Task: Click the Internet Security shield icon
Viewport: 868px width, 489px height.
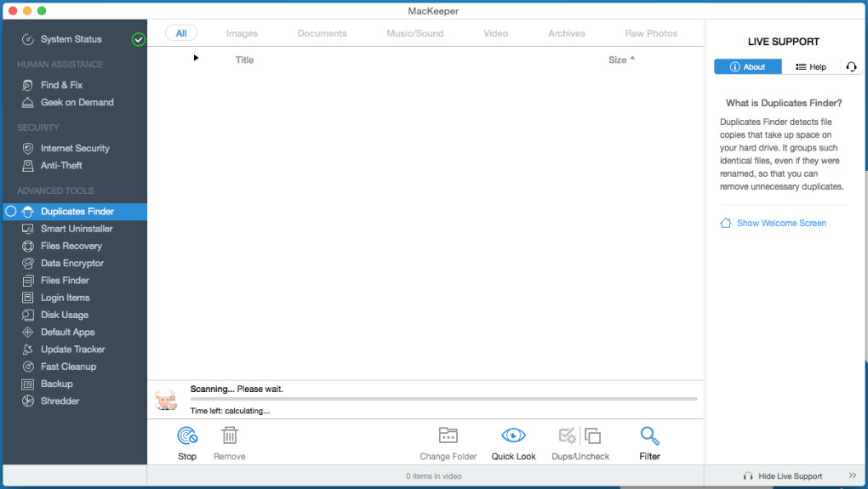Action: [x=28, y=148]
